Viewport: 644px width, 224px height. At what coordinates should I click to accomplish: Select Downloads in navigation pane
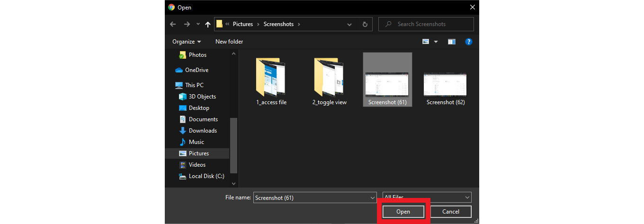202,131
